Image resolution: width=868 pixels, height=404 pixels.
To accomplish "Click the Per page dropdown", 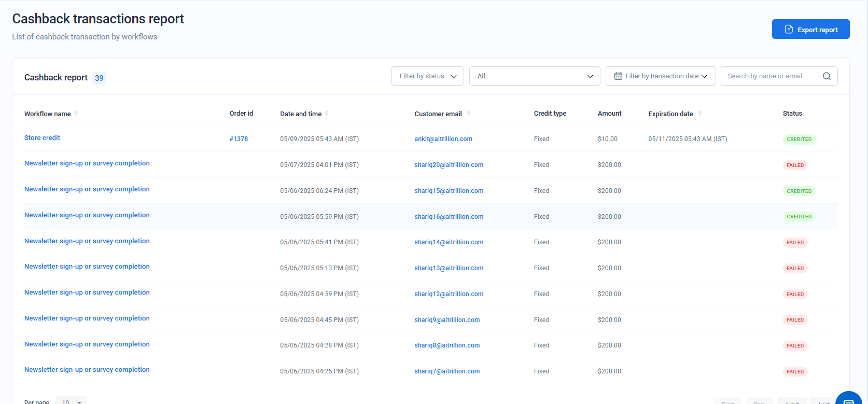I will point(71,400).
